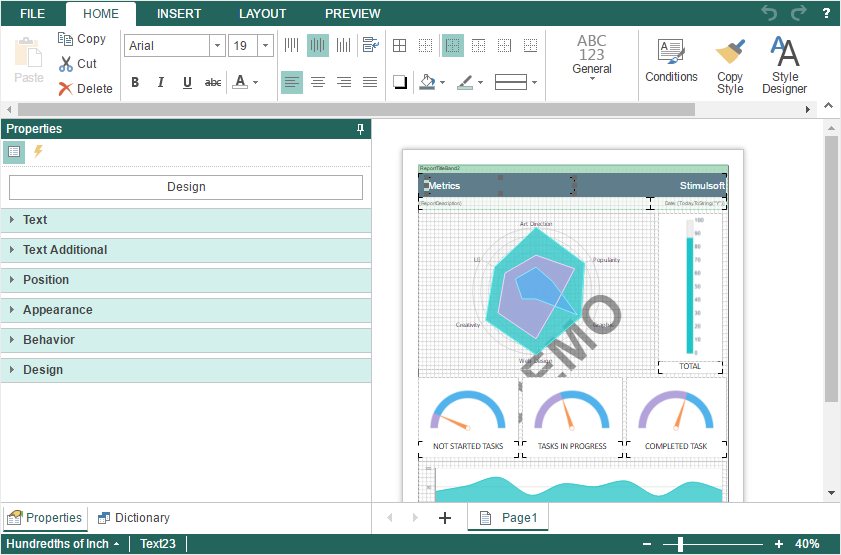This screenshot has height=555, width=841.
Task: Click the zoom slider handle
Action: tap(680, 544)
